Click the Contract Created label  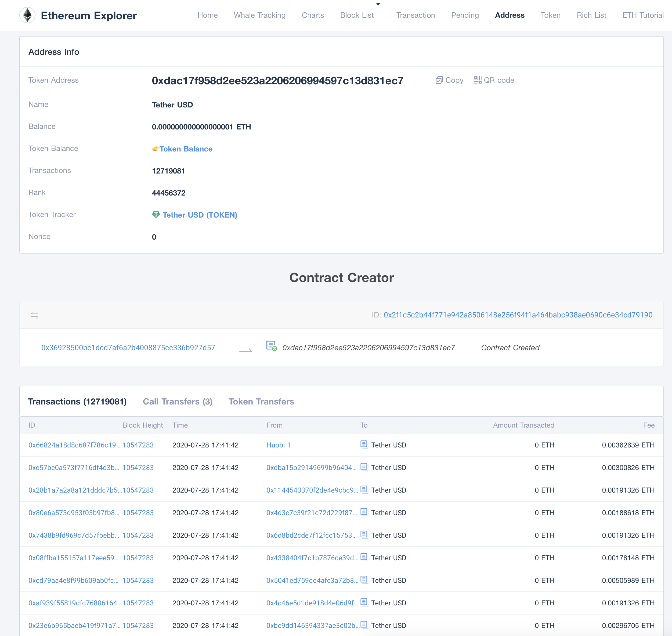(510, 348)
